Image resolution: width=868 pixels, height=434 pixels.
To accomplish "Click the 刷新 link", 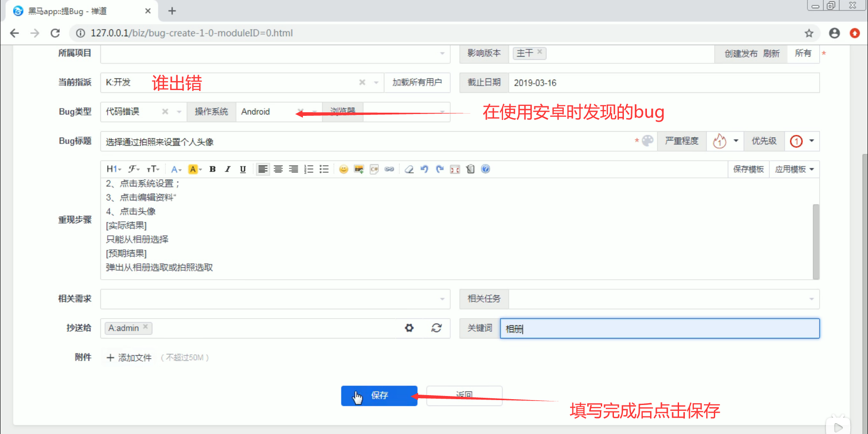I will tap(771, 53).
